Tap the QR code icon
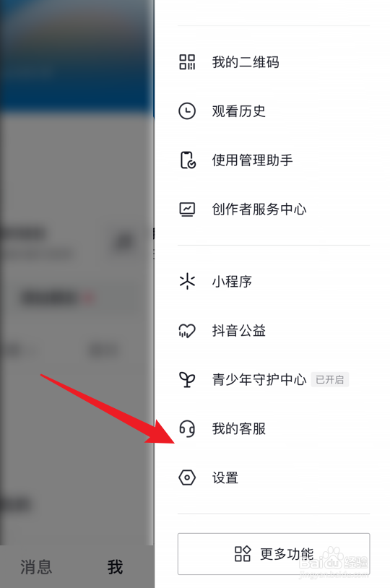Viewport: 390px width, 588px height. coord(187,62)
